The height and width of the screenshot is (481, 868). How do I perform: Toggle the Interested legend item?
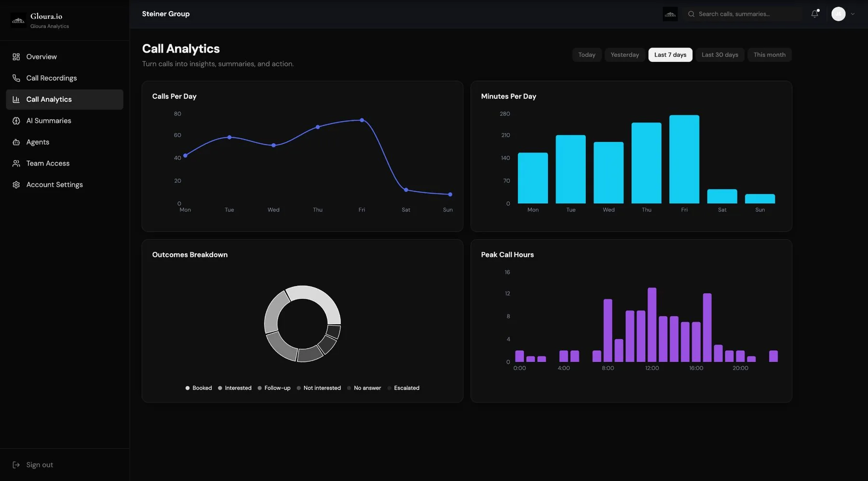[235, 388]
